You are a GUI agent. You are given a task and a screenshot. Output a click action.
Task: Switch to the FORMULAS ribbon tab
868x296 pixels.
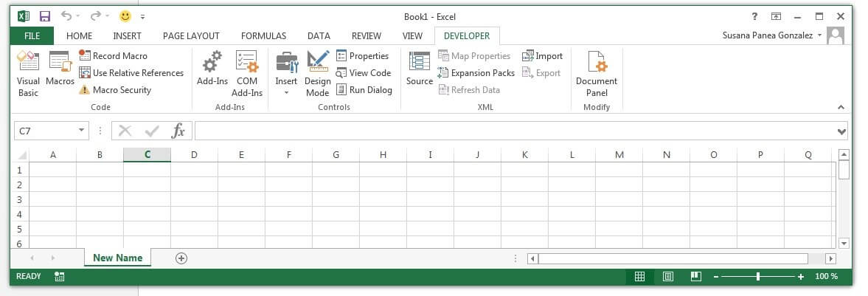click(263, 35)
